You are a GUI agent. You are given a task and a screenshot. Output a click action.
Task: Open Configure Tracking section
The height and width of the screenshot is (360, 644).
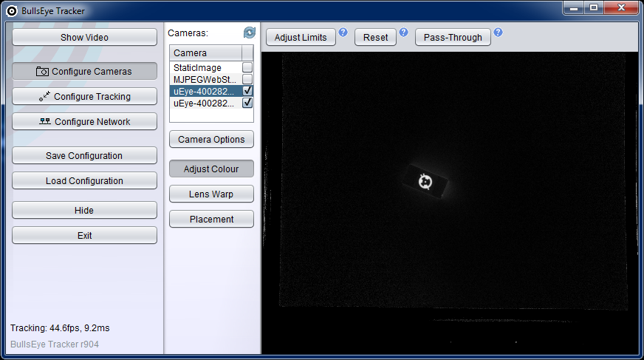pos(84,97)
